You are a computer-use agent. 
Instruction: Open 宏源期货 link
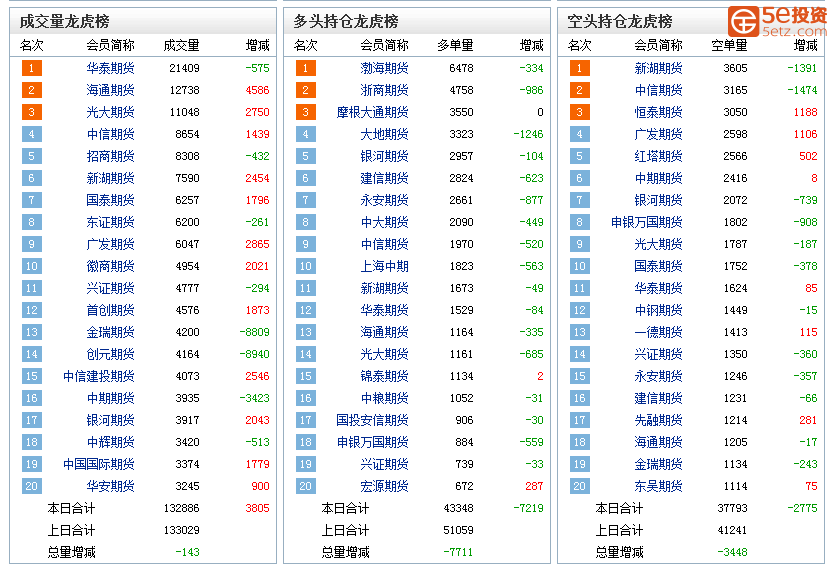[384, 486]
